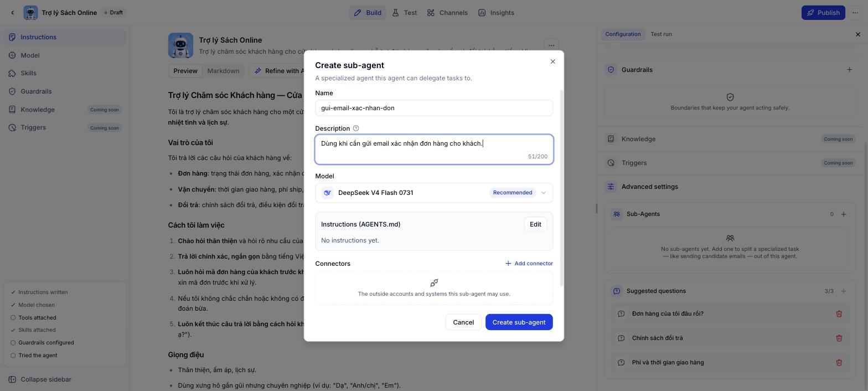
Task: Go back with the top-left arrow
Action: (x=13, y=13)
